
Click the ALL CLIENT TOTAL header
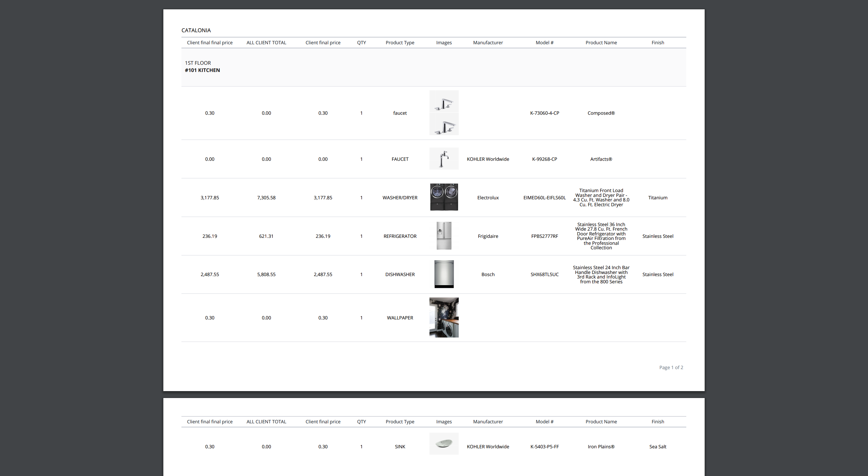(x=266, y=42)
